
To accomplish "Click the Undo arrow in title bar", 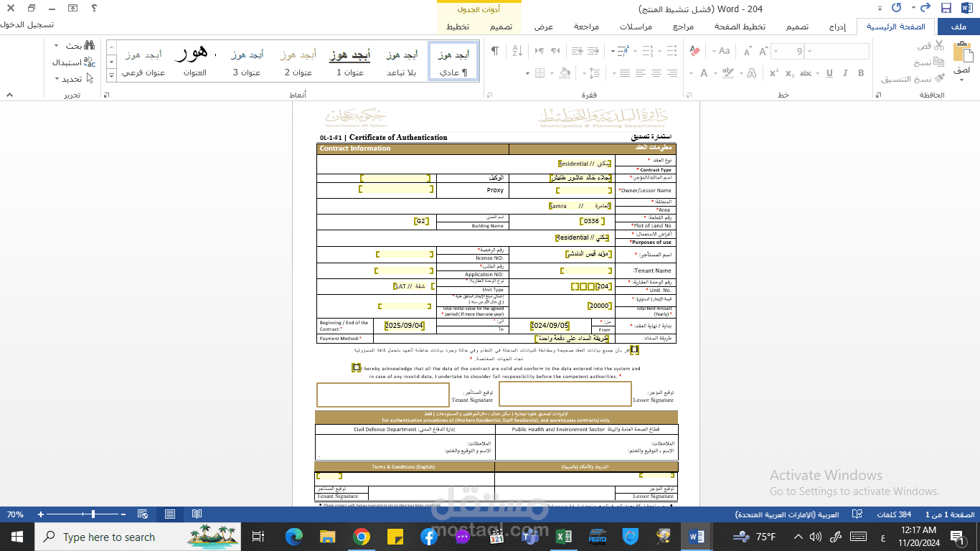I will click(x=925, y=9).
